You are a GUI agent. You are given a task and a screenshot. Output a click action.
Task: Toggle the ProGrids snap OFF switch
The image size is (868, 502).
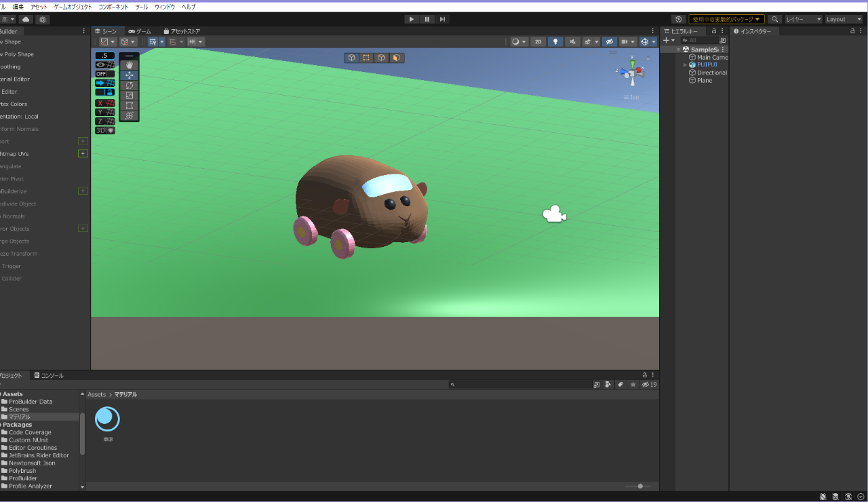[104, 74]
